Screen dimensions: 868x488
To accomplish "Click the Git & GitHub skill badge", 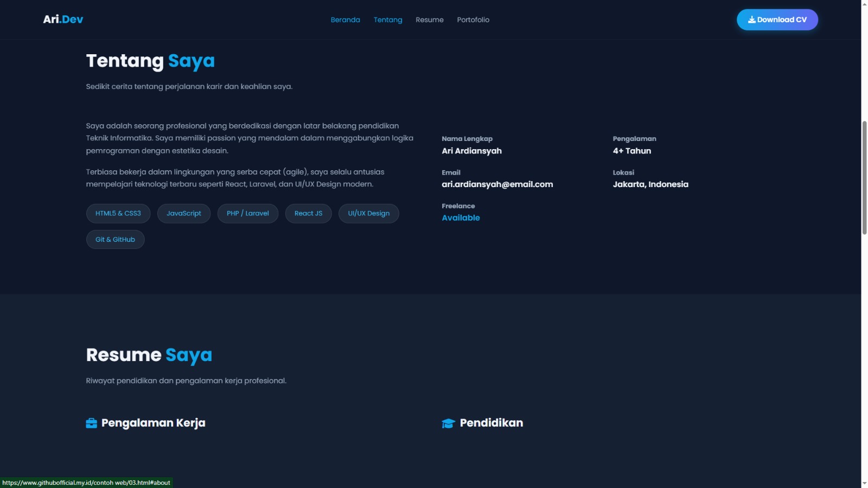I will click(x=115, y=240).
